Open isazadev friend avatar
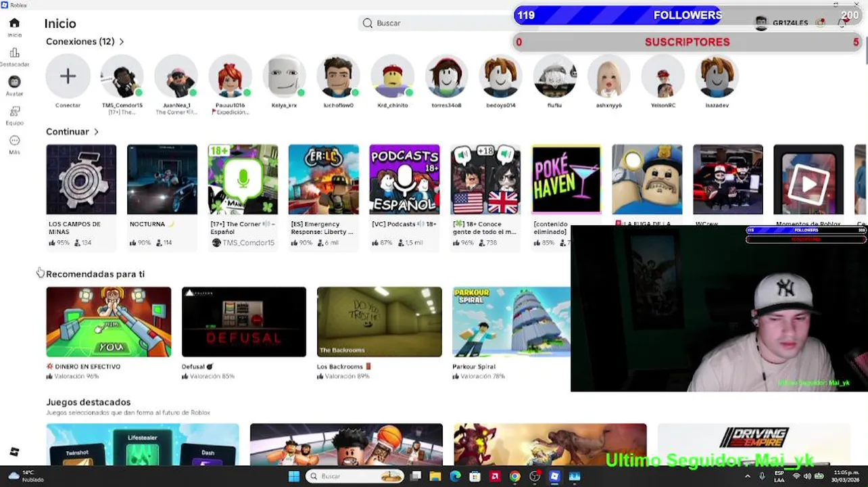The height and width of the screenshot is (487, 868). click(x=717, y=76)
